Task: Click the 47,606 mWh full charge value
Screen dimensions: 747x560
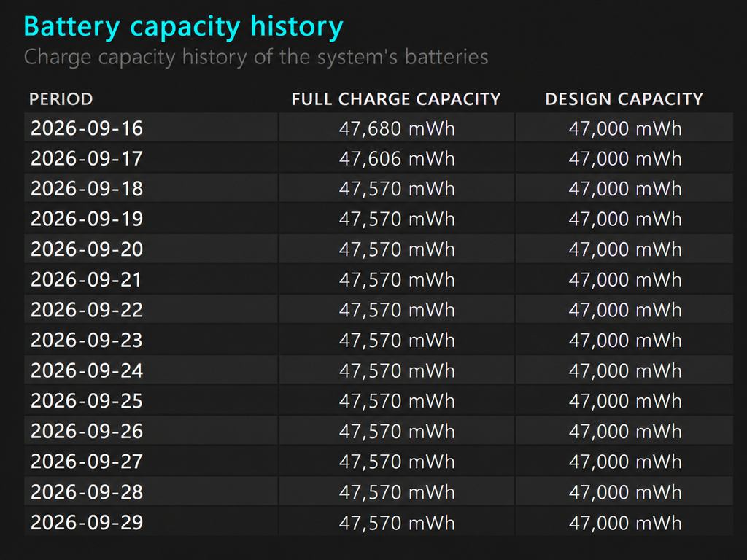Action: pyautogui.click(x=397, y=158)
